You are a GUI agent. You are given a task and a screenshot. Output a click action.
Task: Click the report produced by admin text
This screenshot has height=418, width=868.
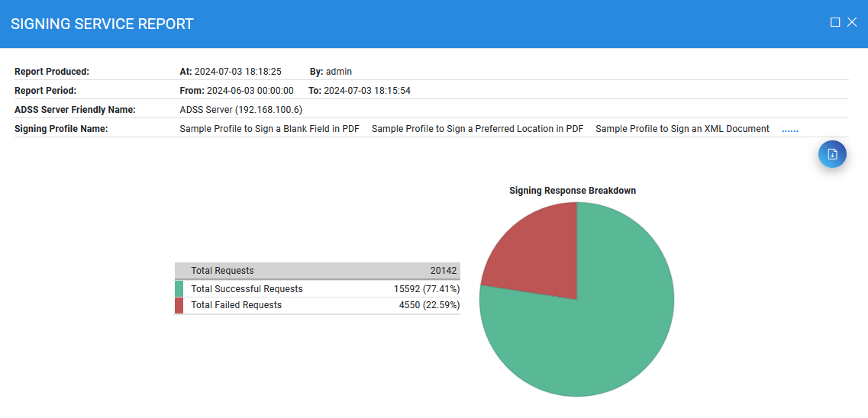tap(331, 72)
